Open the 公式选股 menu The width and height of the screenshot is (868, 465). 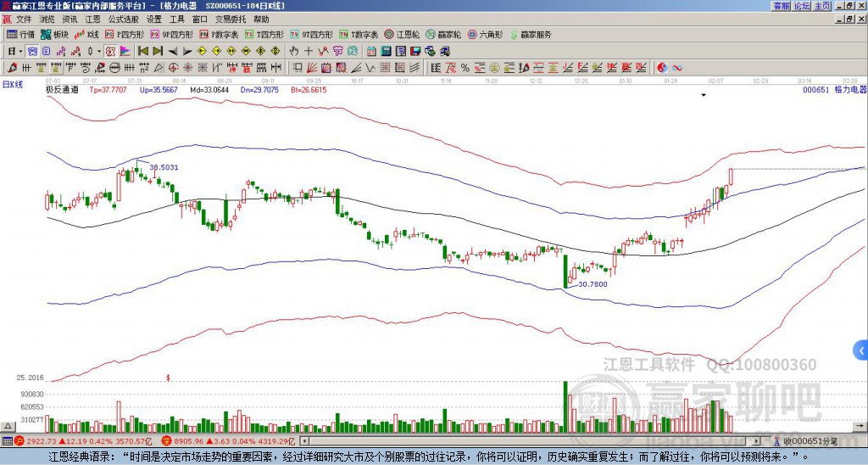tap(124, 20)
